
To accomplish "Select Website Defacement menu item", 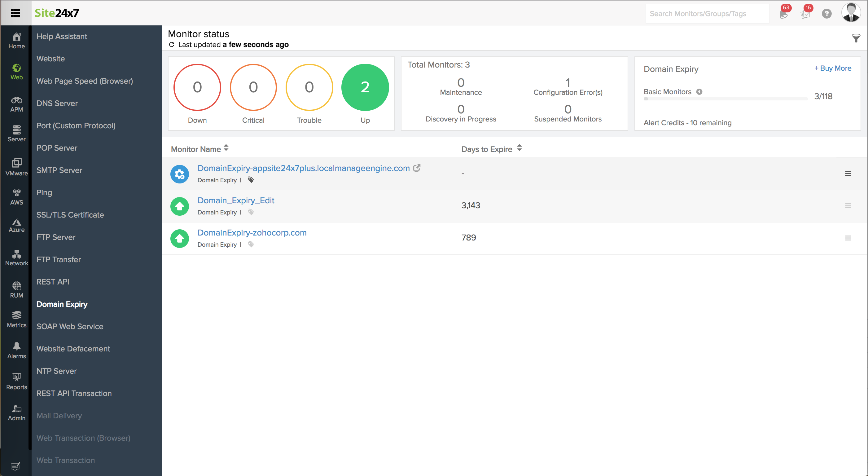I will click(73, 349).
